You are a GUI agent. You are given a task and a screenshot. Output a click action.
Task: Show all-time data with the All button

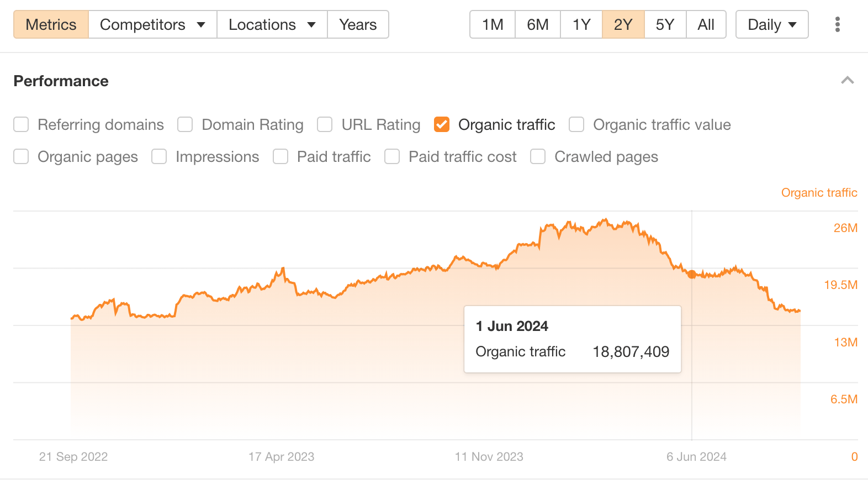[x=706, y=24]
